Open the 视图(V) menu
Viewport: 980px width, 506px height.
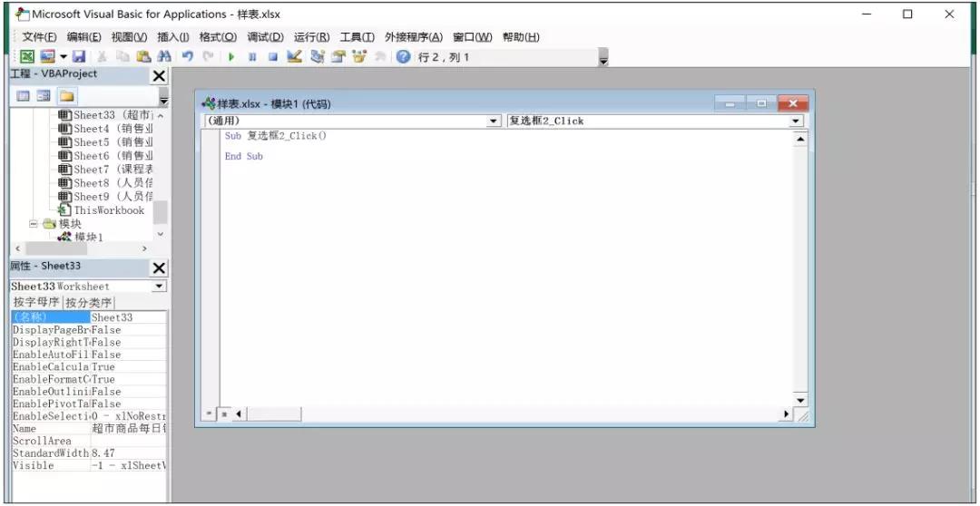point(130,37)
